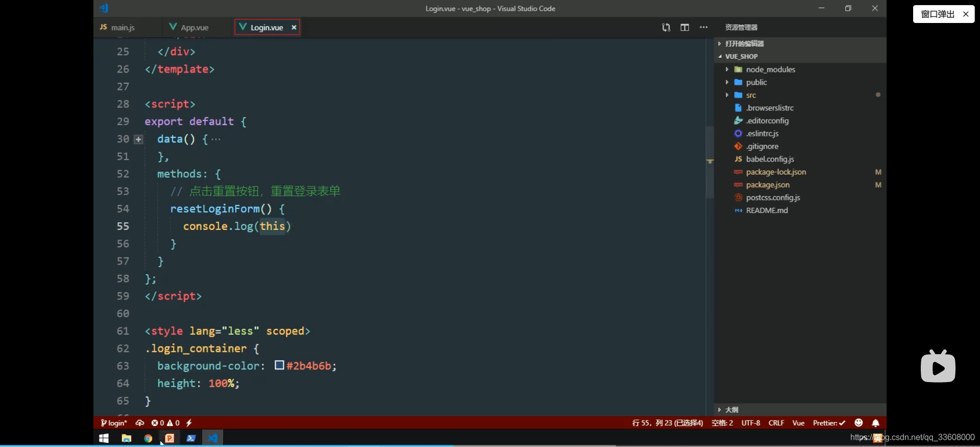Open File Explorer from taskbar
980x447 pixels.
pos(126,438)
